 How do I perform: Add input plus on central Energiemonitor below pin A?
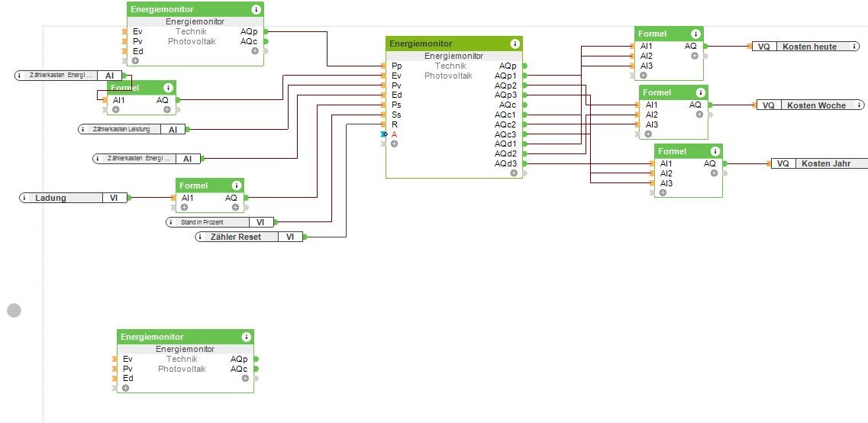click(x=394, y=144)
